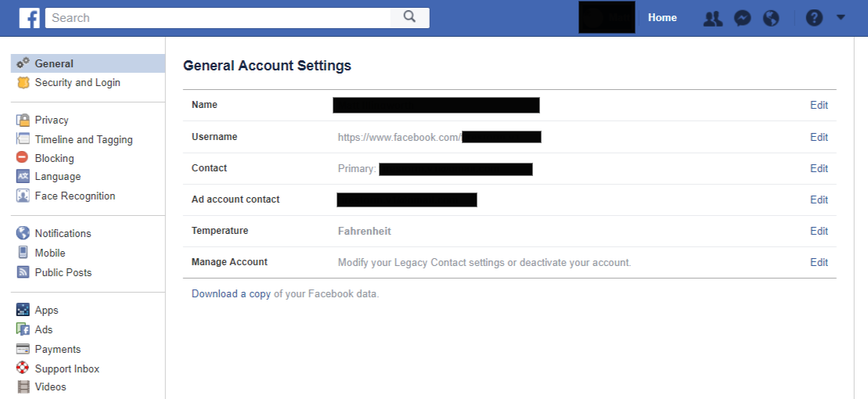Image resolution: width=868 pixels, height=399 pixels.
Task: Click the Ads icon in sidebar
Action: (23, 329)
